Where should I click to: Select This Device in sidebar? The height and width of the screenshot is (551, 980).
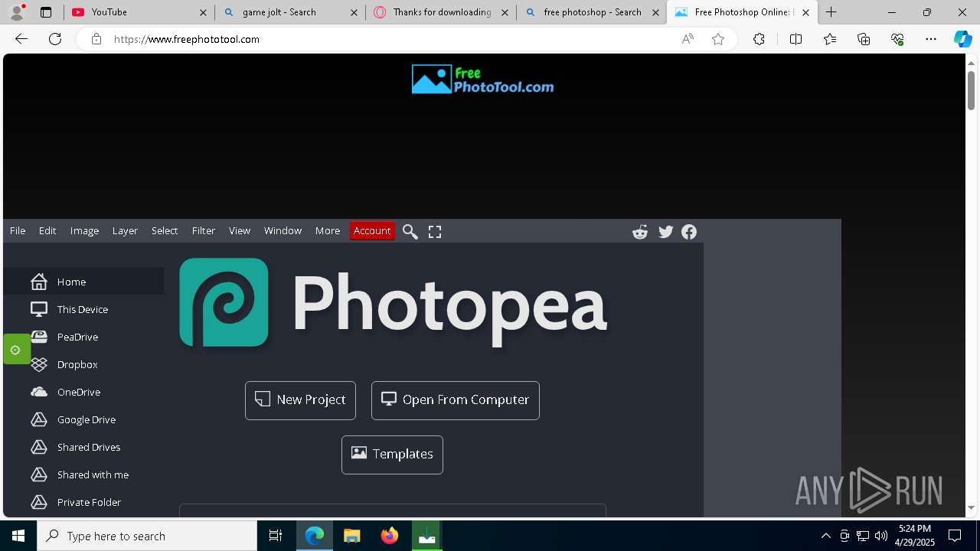(x=84, y=309)
